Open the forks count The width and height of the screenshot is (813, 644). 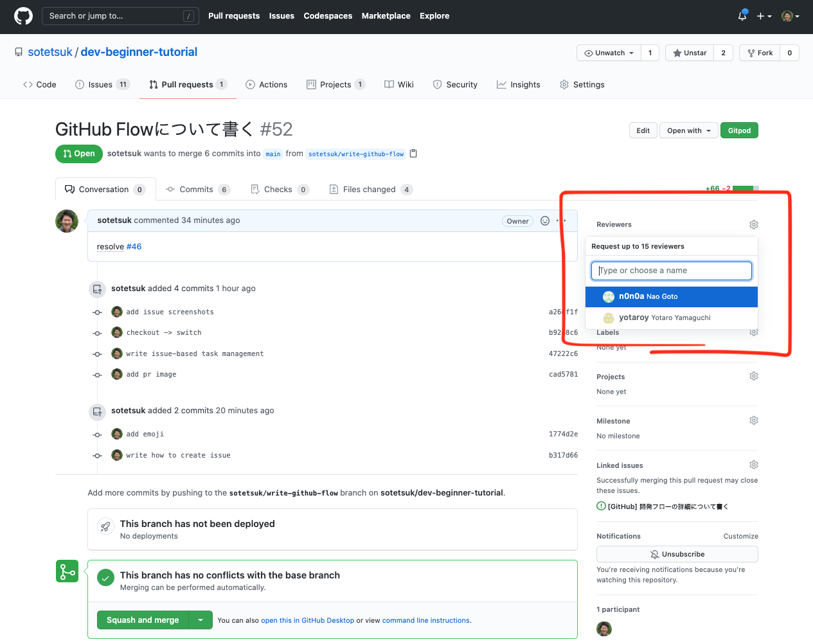click(x=789, y=53)
